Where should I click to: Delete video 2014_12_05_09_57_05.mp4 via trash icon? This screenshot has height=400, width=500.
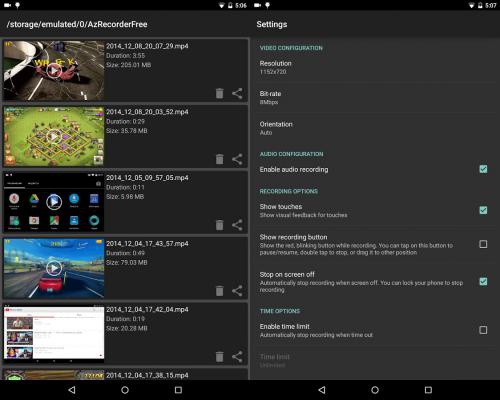(219, 225)
